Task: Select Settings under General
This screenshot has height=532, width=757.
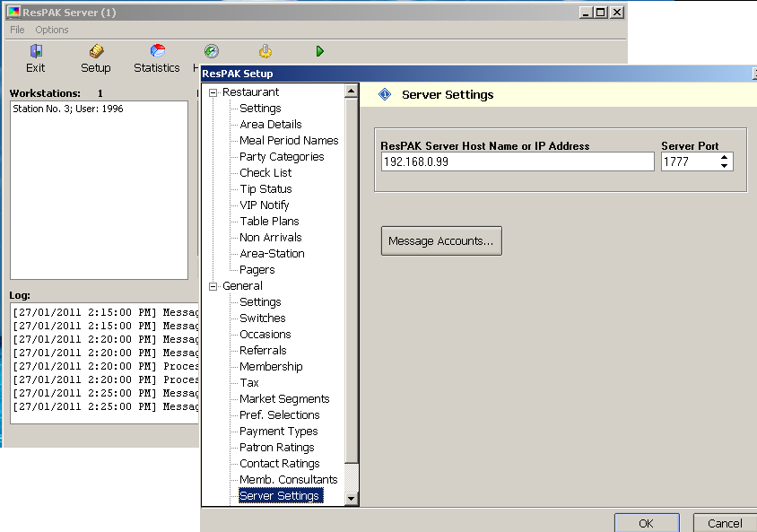Action: [x=260, y=302]
